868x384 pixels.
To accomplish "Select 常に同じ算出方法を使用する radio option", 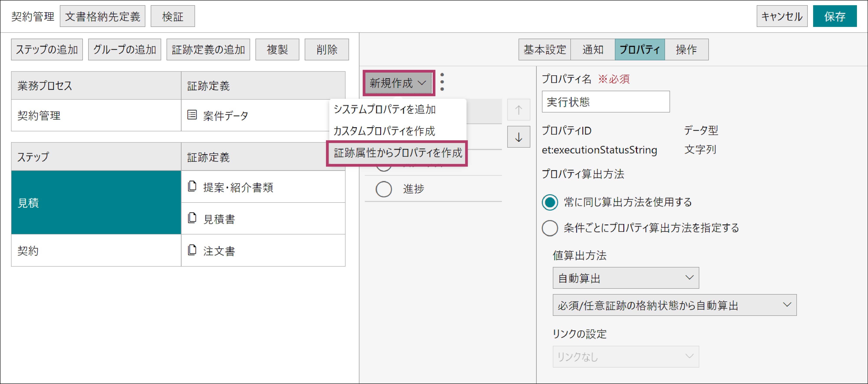I will pos(550,202).
